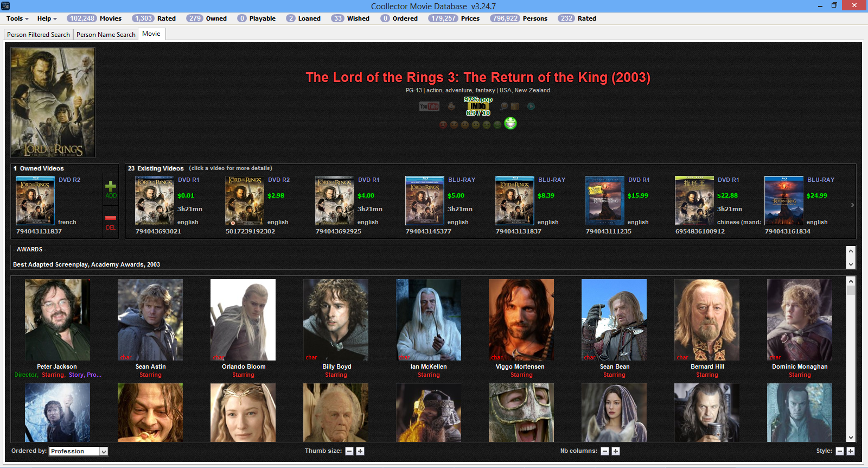Screen dimensions: 868x468
Task: Open Viggo Mortensen's photo
Action: (x=521, y=320)
